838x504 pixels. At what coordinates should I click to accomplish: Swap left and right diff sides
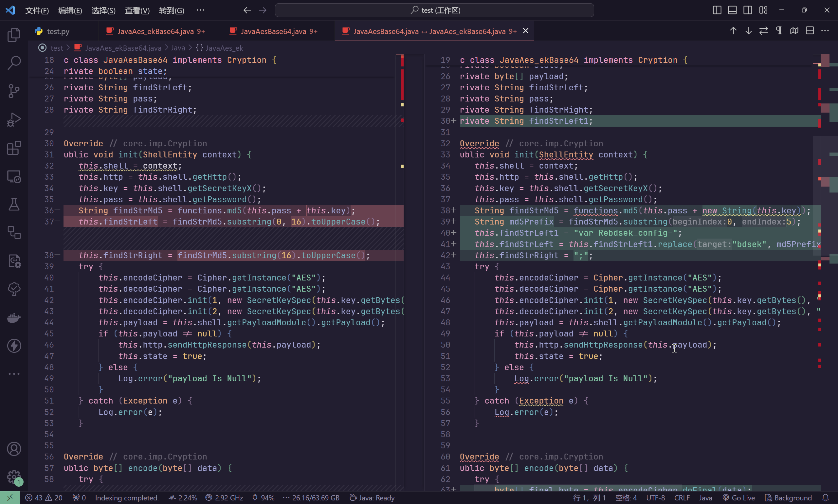click(764, 30)
